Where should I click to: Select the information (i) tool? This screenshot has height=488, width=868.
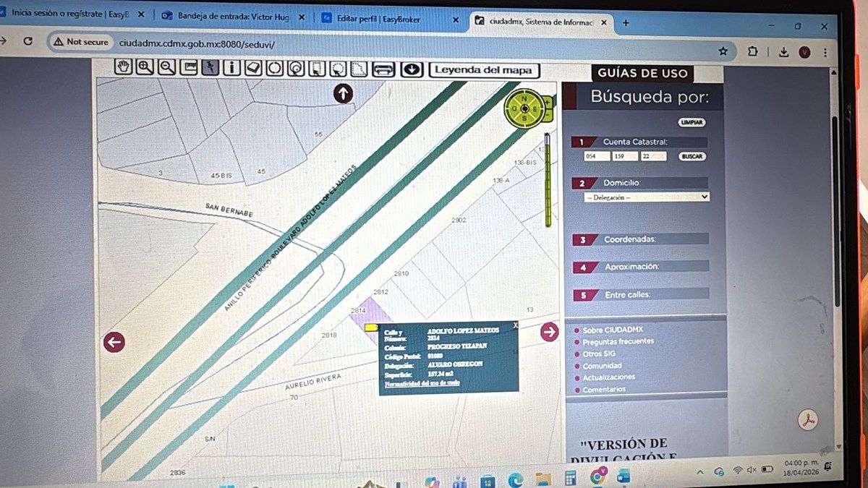231,68
